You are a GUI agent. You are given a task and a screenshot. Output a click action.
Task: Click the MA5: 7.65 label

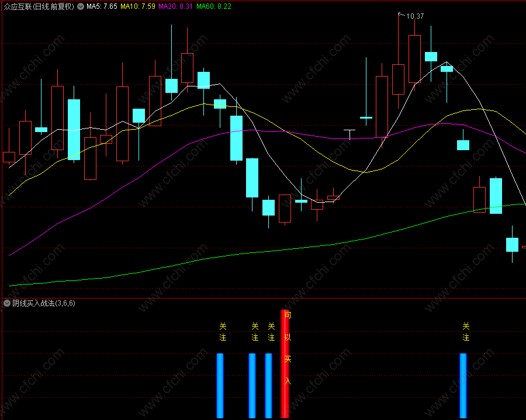(x=102, y=6)
